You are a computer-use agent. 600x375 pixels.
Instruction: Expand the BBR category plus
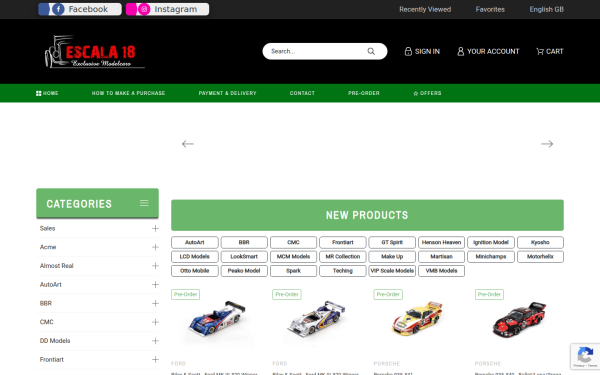155,303
